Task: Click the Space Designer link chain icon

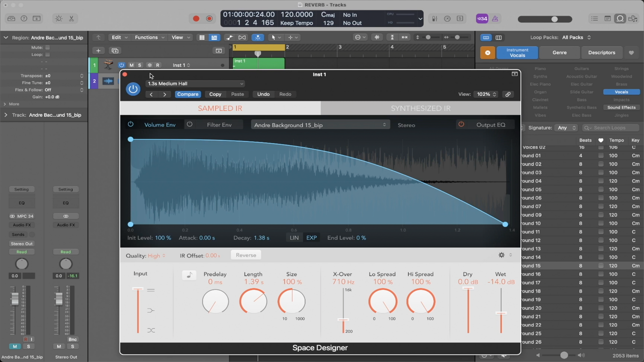Action: pos(508,94)
